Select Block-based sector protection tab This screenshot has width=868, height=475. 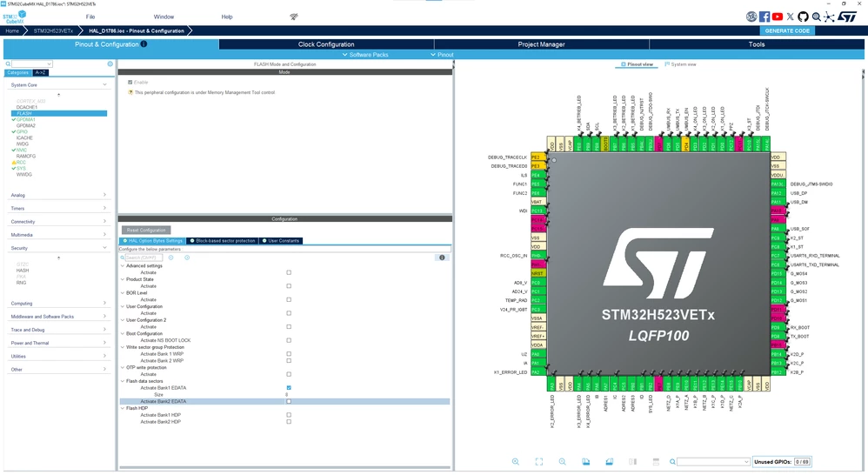[x=223, y=241]
